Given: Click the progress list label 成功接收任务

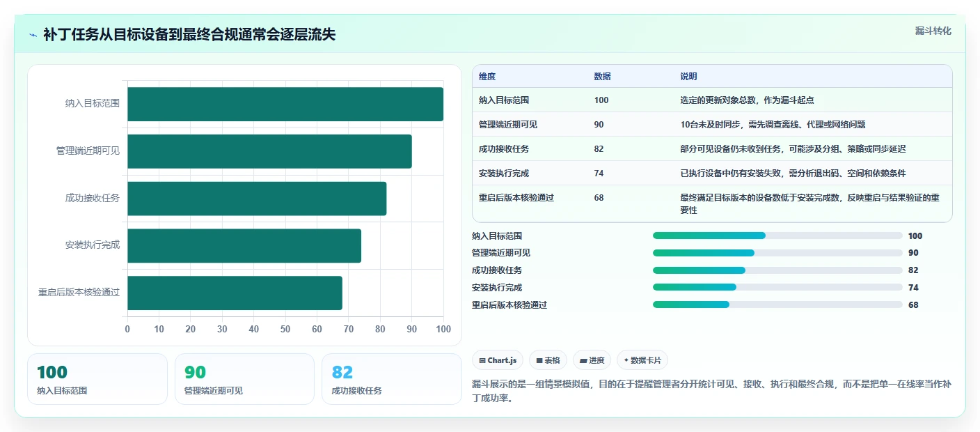Looking at the screenshot, I should point(497,270).
